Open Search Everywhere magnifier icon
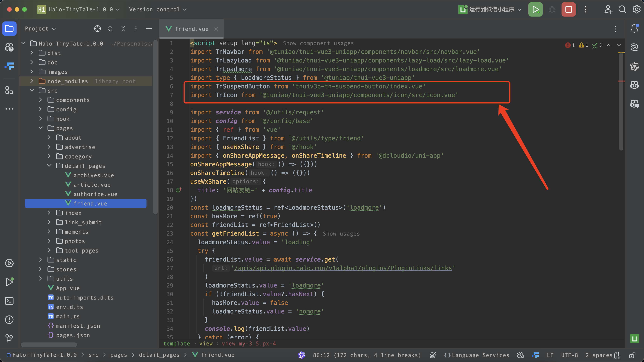This screenshot has height=362, width=644. pyautogui.click(x=622, y=9)
